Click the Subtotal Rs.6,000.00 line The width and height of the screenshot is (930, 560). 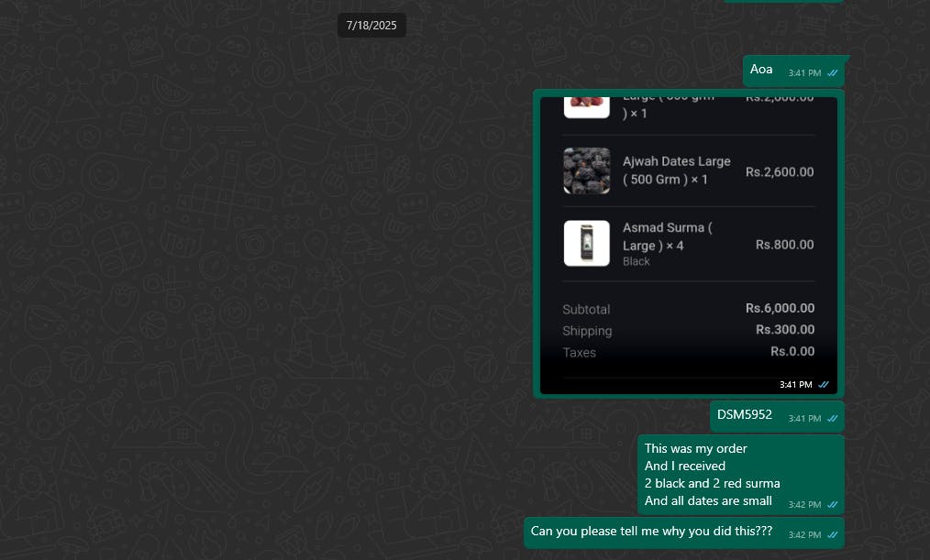coord(689,309)
